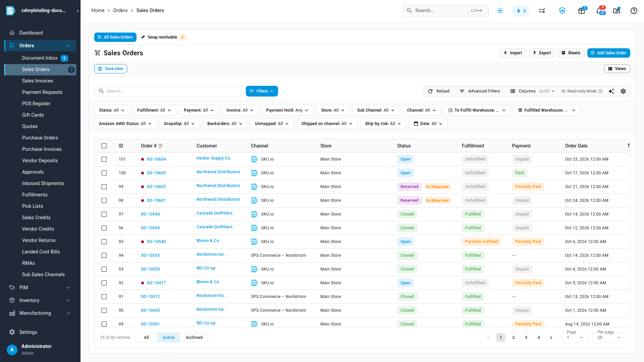Switch to Swap resolvable tab

[x=163, y=37]
